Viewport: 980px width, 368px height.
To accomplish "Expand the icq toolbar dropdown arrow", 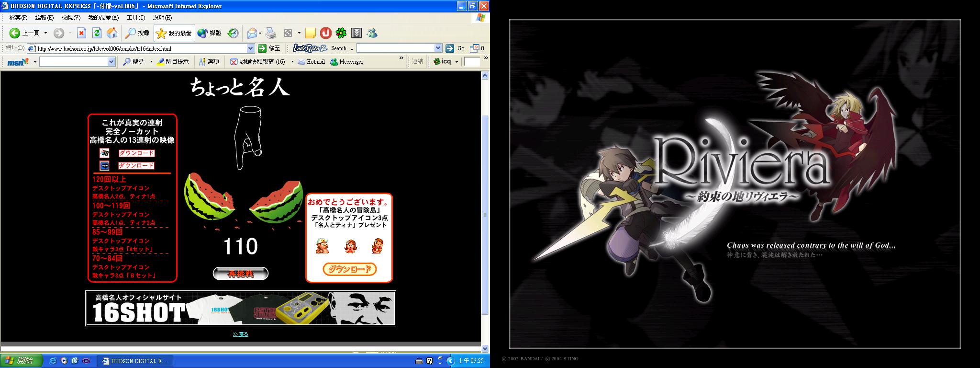I will point(457,62).
